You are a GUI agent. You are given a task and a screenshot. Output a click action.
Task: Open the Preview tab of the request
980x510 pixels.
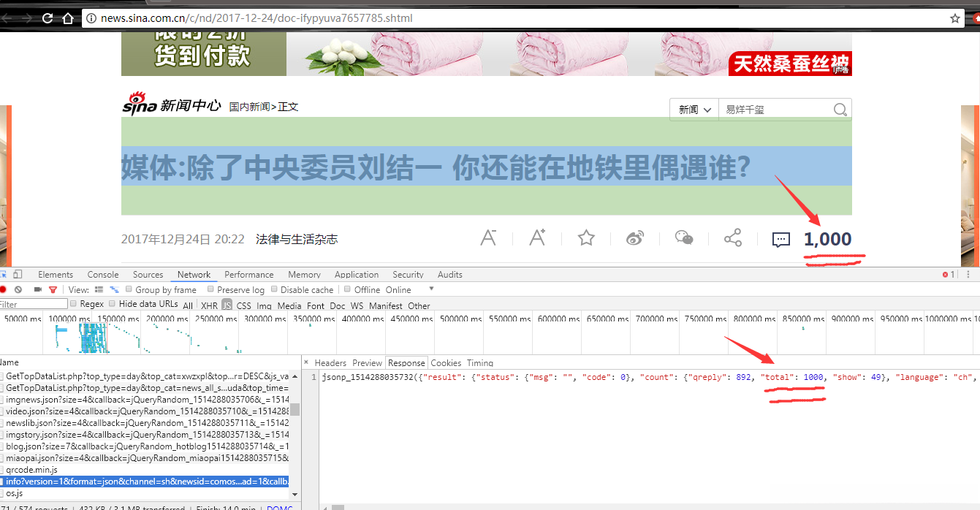pyautogui.click(x=368, y=362)
